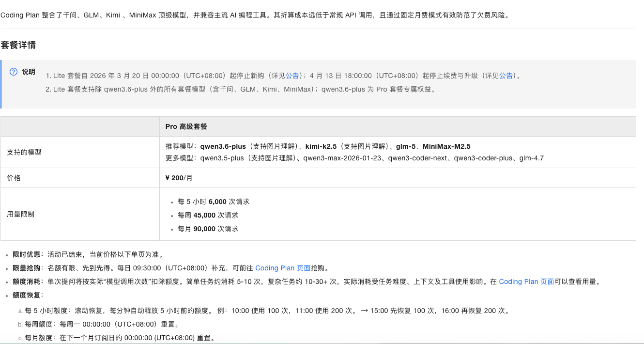The width and height of the screenshot is (644, 344).
Task: Click the 每月 90,000 次请求 item
Action: 208,229
